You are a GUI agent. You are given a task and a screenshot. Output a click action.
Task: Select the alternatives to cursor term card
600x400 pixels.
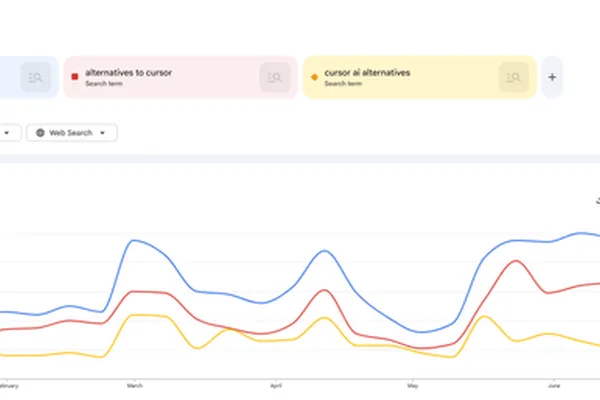coord(181,77)
